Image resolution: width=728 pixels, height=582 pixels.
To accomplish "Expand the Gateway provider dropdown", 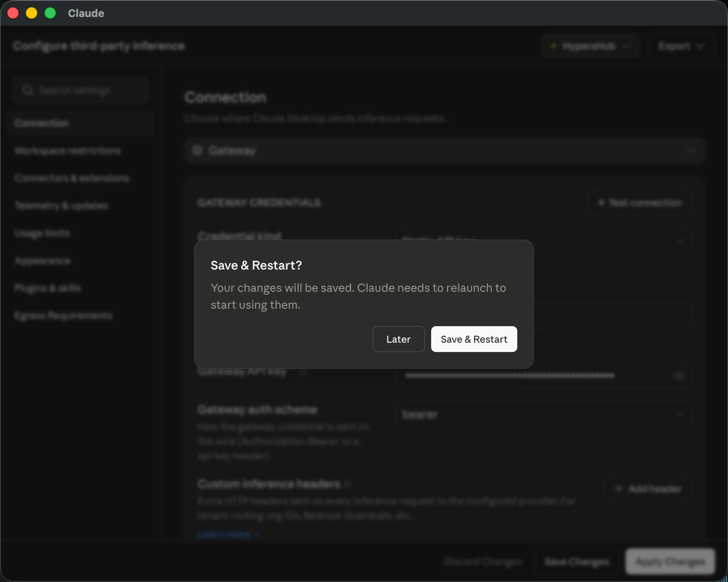I will 445,150.
